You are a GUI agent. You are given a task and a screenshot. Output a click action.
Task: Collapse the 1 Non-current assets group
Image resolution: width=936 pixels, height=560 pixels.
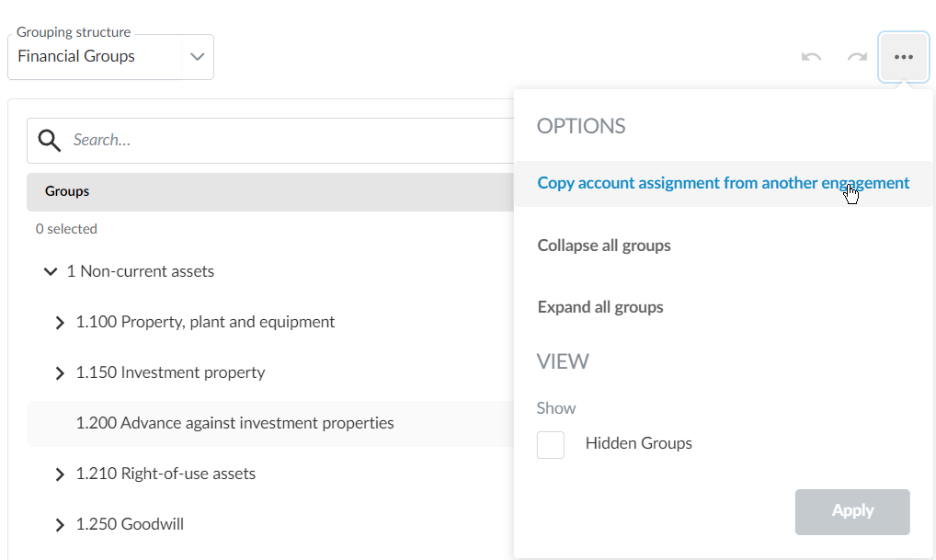pos(51,271)
